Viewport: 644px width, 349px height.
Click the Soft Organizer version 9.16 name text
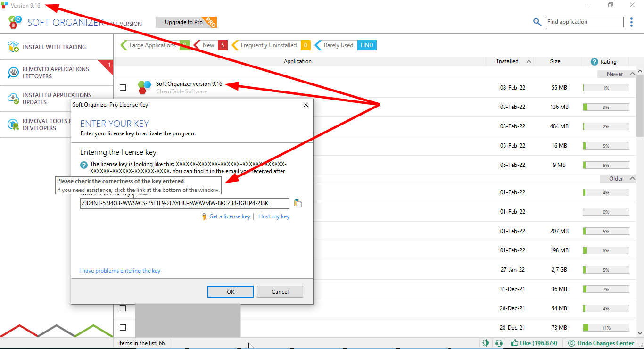[x=189, y=84]
